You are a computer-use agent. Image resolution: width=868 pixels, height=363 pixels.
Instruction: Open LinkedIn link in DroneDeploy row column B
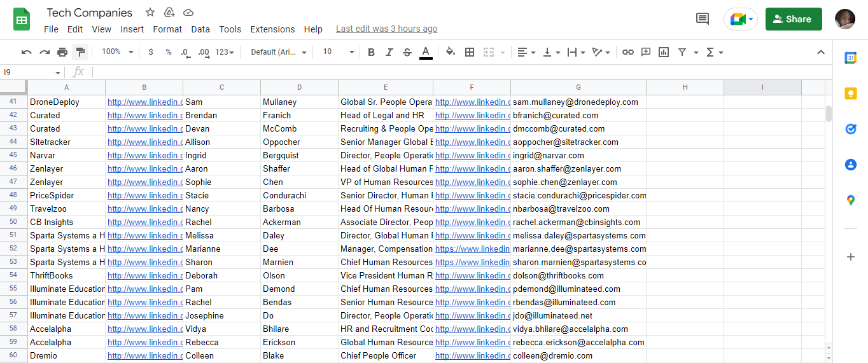tap(145, 102)
